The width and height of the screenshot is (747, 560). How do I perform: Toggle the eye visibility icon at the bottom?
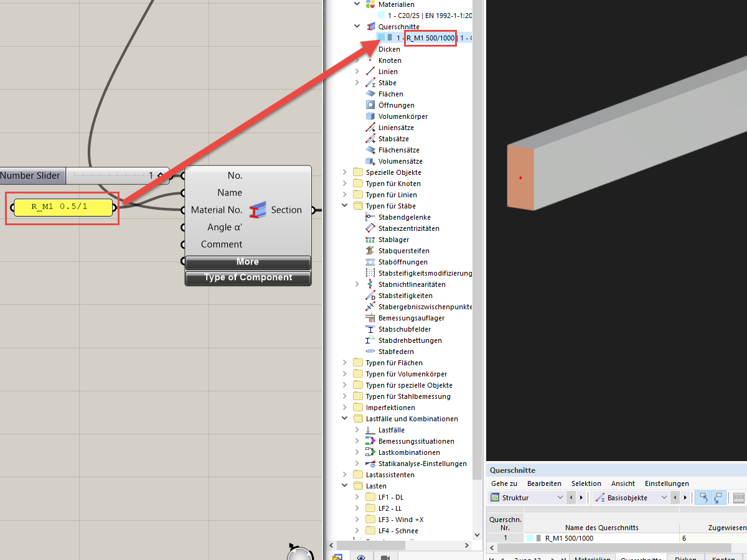point(361,556)
